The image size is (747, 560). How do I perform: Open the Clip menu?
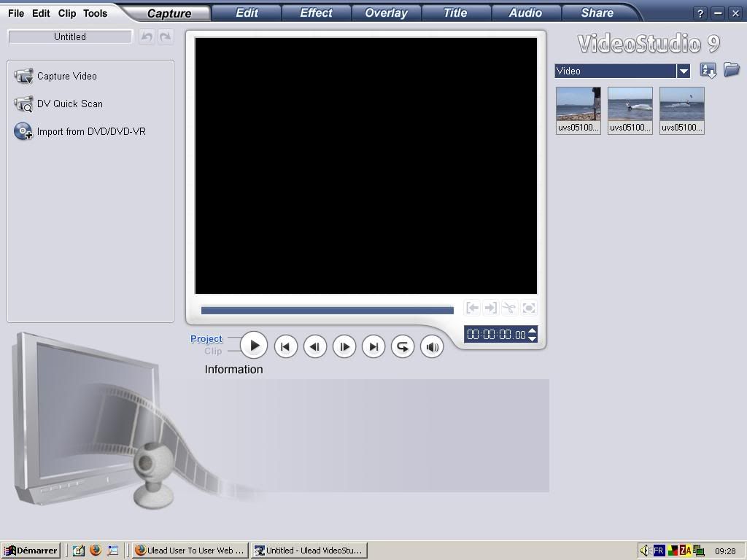67,13
